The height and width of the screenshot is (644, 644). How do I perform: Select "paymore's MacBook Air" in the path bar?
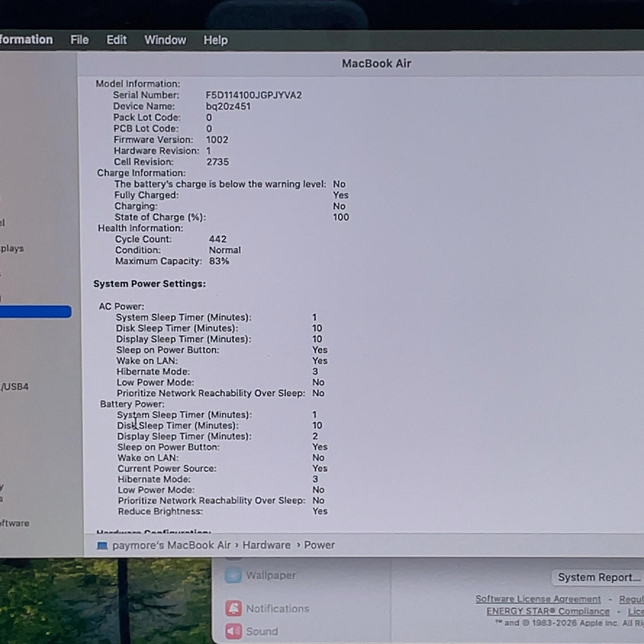click(x=171, y=545)
